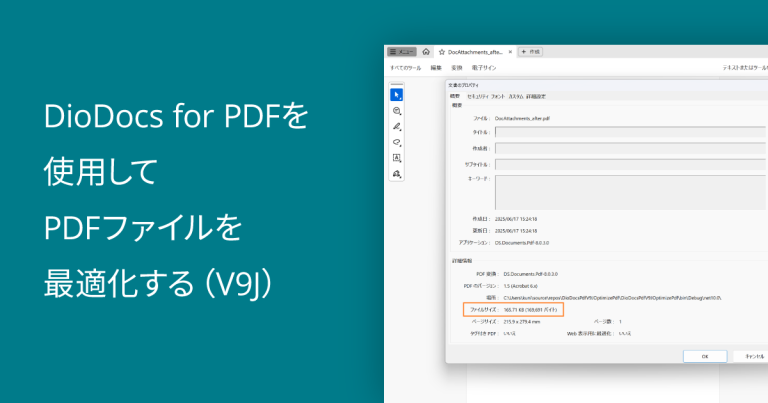Click the 詳細情報 section heading

(x=461, y=261)
